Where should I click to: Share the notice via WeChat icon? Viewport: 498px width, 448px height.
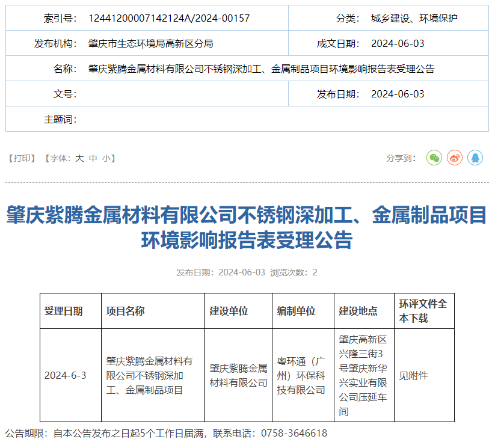click(x=434, y=158)
